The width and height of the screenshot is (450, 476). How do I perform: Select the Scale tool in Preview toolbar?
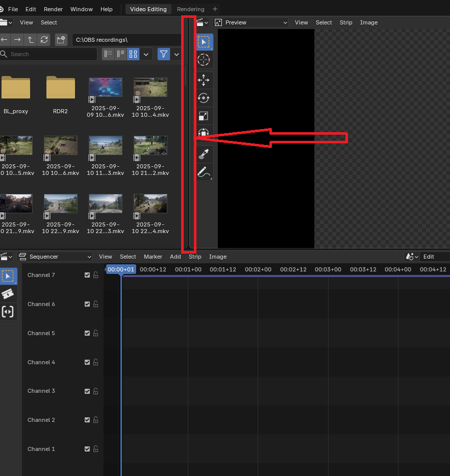point(204,116)
